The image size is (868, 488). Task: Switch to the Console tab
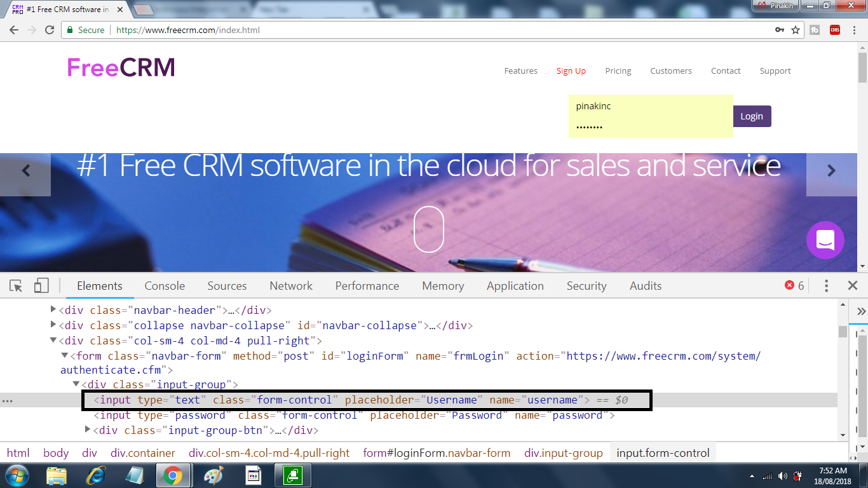click(165, 286)
